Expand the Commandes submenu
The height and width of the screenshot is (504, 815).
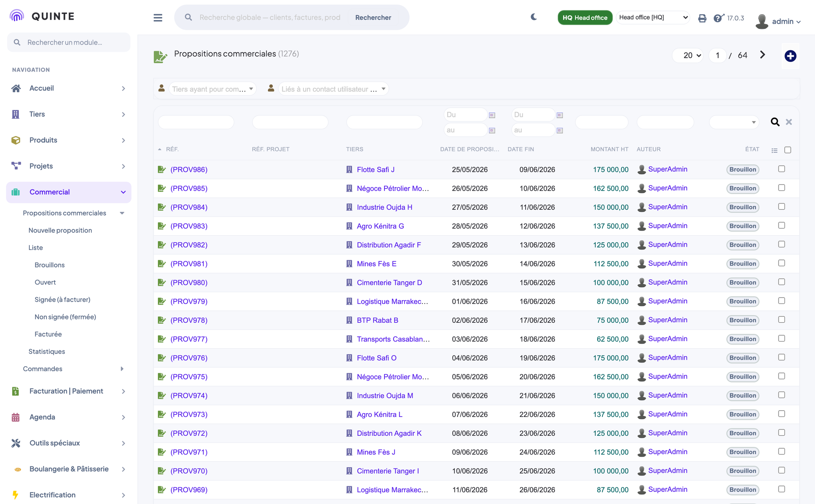coord(122,369)
